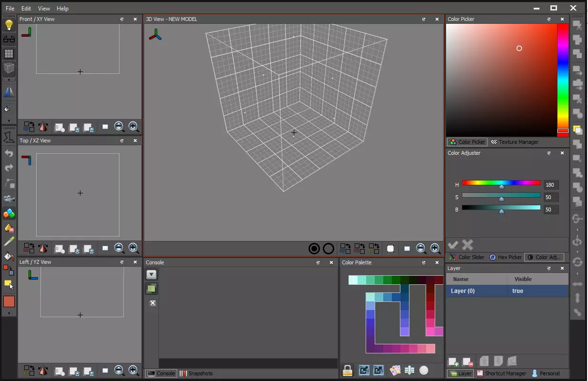Expand the collapse arrow below the cube tool
The image size is (588, 381).
(x=9, y=80)
